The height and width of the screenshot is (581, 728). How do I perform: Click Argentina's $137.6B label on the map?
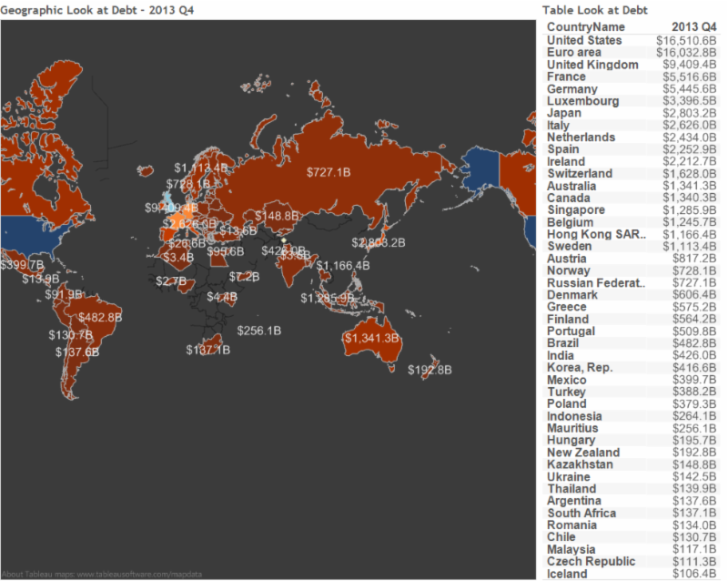tap(77, 352)
